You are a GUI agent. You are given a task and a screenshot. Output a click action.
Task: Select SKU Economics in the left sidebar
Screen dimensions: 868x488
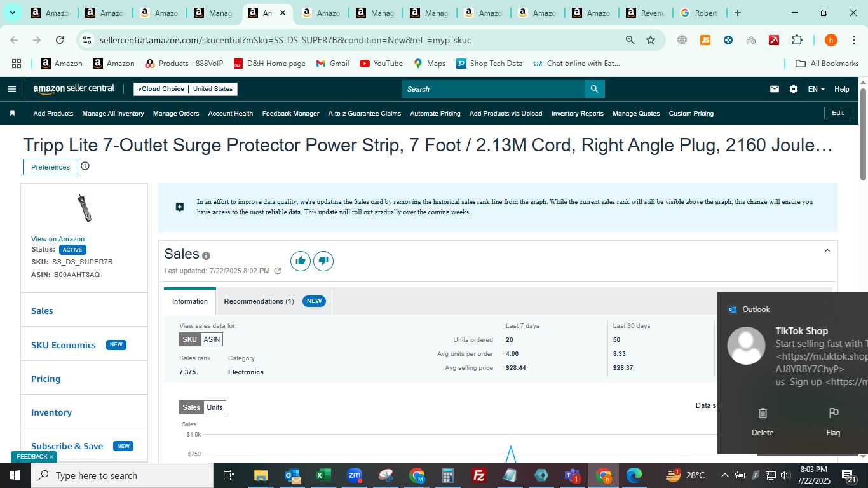(x=64, y=345)
